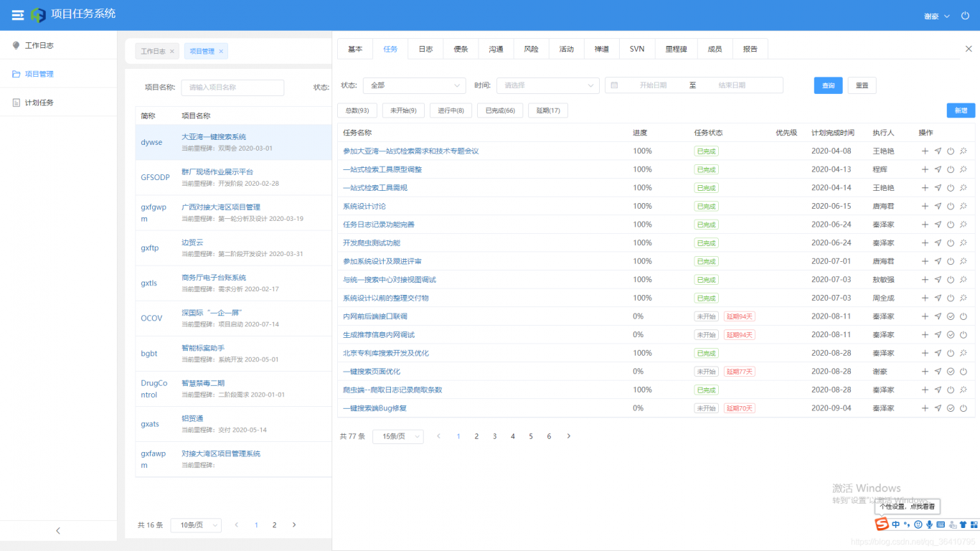Switch to the 里程碑 tab
980x551 pixels.
pos(676,50)
